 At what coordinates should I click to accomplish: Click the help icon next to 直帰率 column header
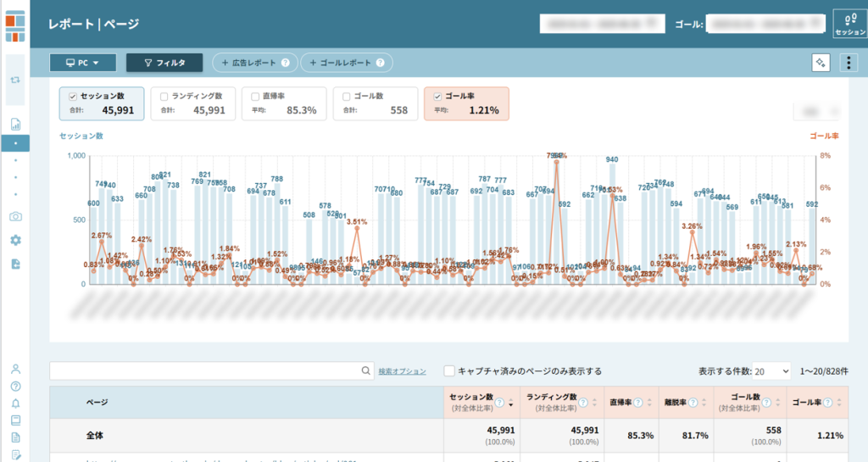point(637,403)
